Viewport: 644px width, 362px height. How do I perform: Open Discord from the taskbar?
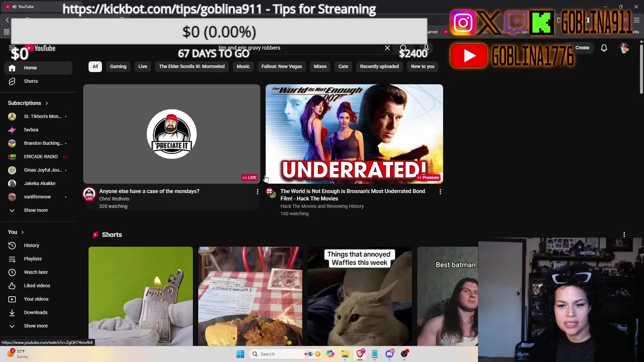pyautogui.click(x=389, y=354)
